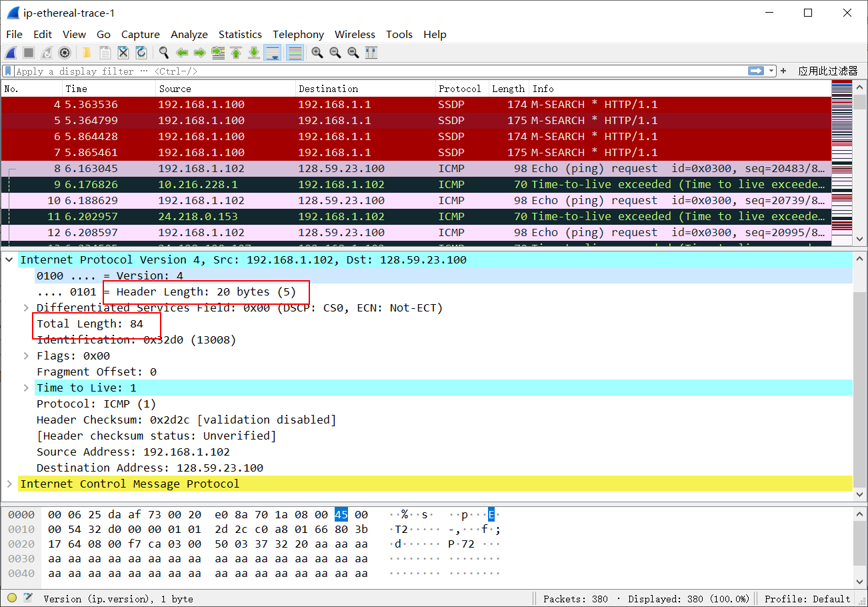Click the Resize columns to fit content icon
The height and width of the screenshot is (607, 868).
click(x=371, y=53)
